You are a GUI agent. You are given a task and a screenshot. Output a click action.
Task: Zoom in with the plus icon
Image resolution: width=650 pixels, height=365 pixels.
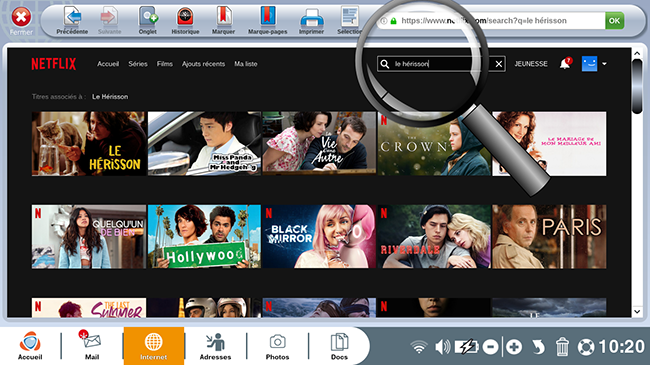coord(514,347)
